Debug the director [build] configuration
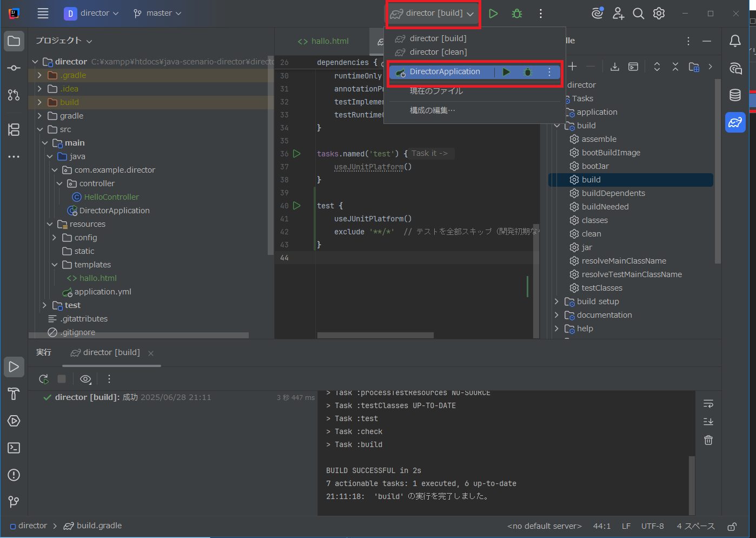The height and width of the screenshot is (538, 756). click(x=517, y=14)
